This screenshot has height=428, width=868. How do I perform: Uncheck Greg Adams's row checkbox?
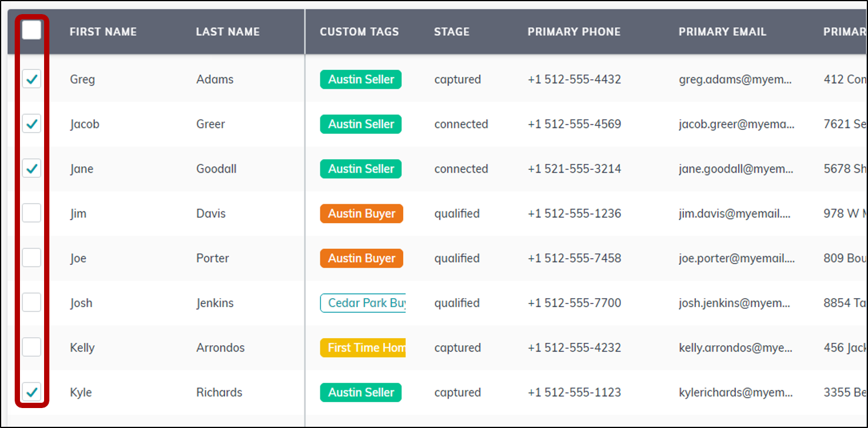31,79
